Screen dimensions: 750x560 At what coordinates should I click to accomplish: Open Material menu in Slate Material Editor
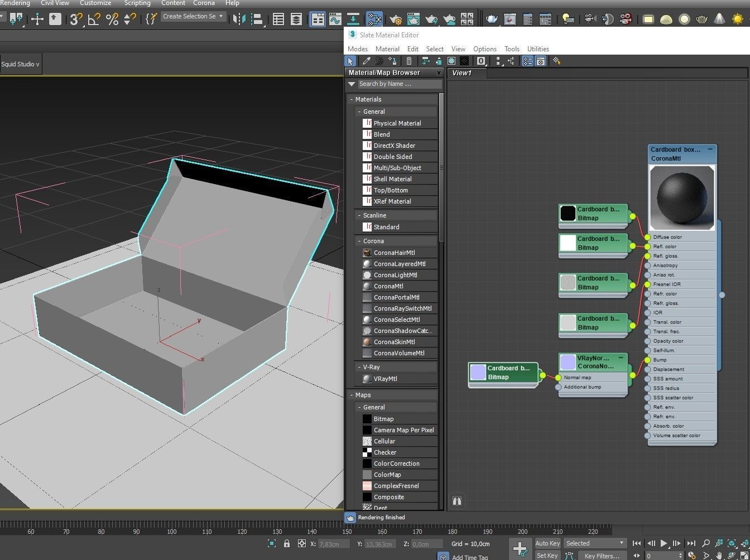[x=387, y=49]
